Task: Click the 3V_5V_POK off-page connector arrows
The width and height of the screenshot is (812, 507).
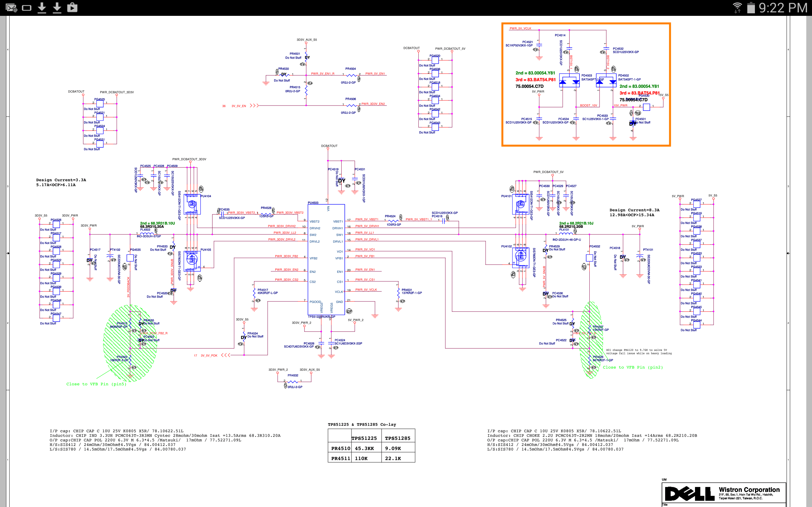Action: point(226,355)
